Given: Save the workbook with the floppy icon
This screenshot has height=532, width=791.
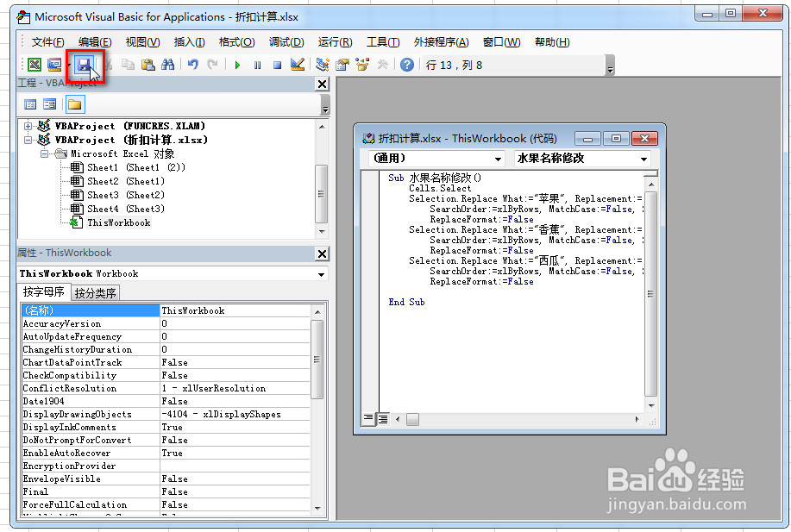Looking at the screenshot, I should point(84,65).
